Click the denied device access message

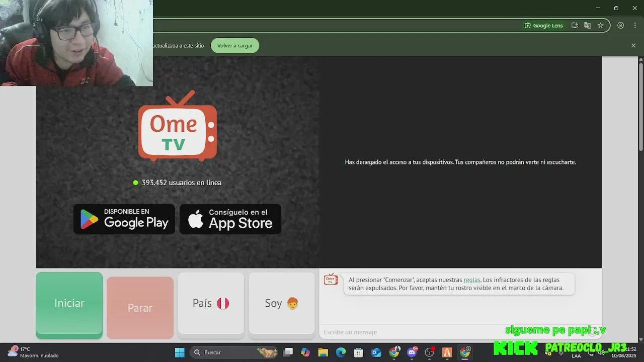click(x=460, y=162)
